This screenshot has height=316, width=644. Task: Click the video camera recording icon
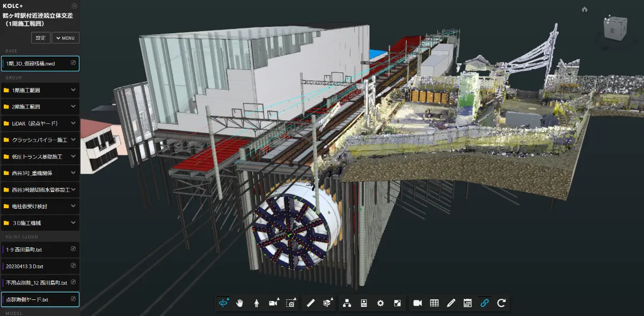click(418, 303)
